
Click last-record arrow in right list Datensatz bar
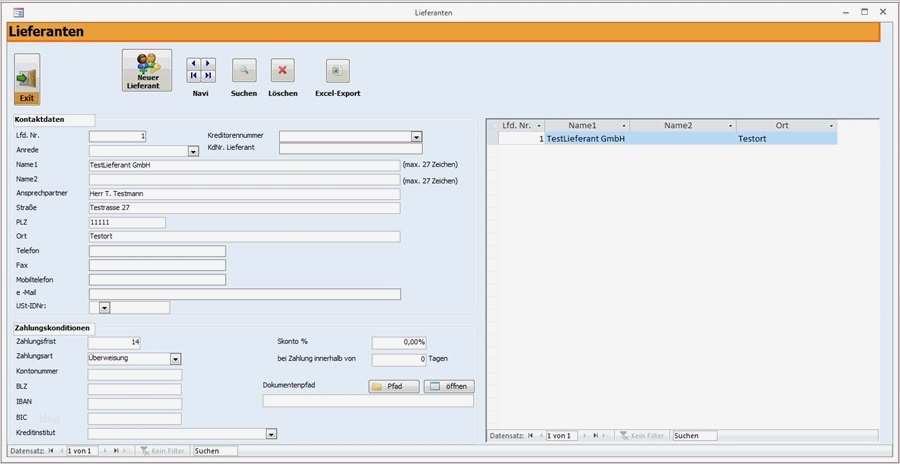(596, 436)
